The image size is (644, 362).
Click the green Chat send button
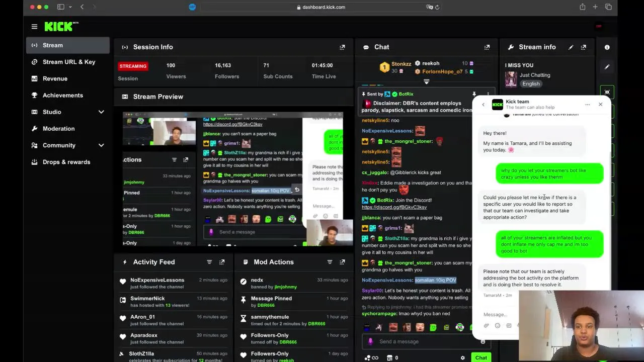481,358
